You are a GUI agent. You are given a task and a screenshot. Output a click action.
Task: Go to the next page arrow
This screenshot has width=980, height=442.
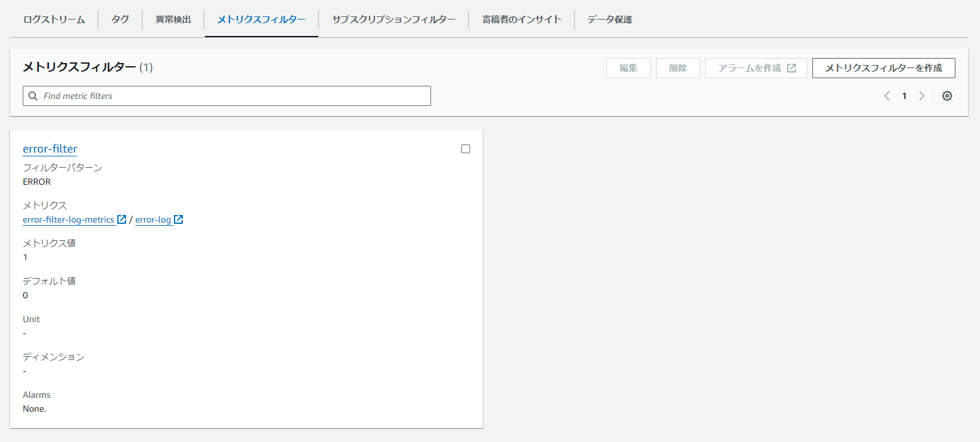921,96
